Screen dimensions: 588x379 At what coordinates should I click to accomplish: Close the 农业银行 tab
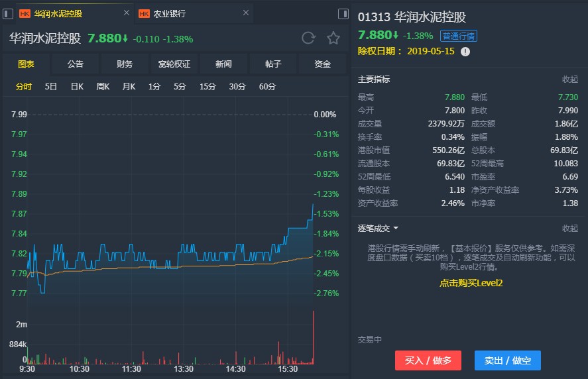[246, 13]
